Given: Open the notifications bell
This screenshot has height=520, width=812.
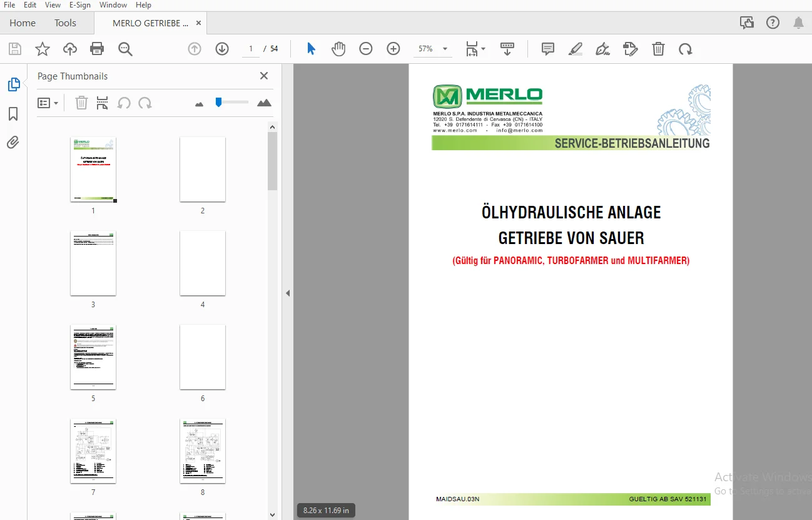Looking at the screenshot, I should click(x=799, y=23).
